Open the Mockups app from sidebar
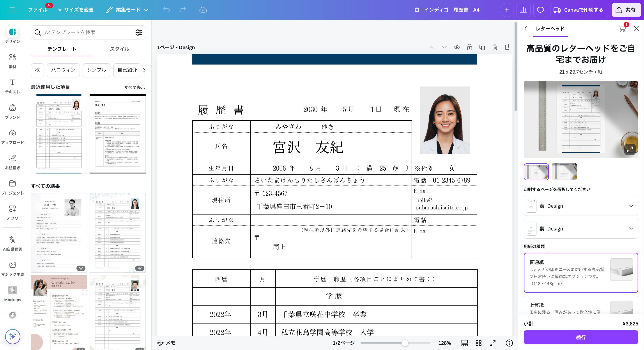 (x=12, y=293)
